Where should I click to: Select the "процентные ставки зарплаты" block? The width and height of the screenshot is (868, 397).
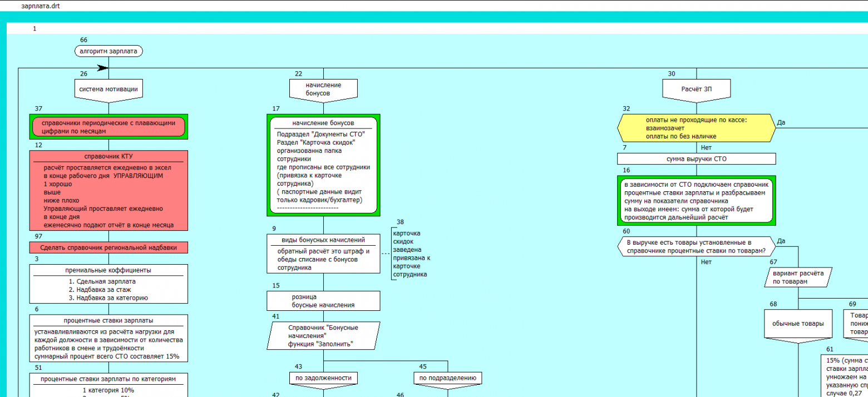pyautogui.click(x=108, y=338)
